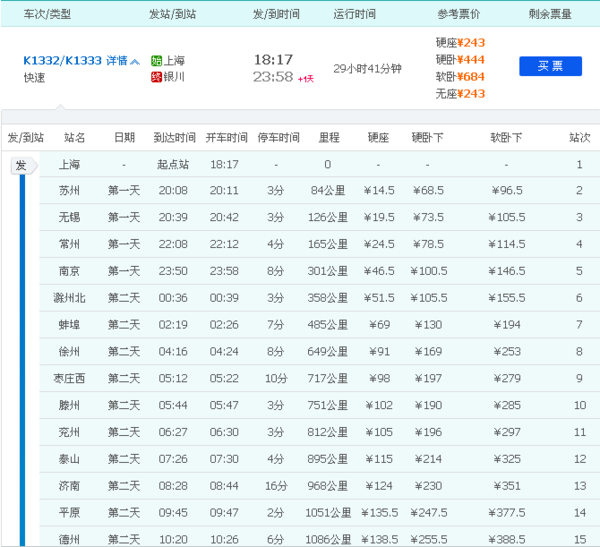
Task: Click arrival time 20:08 for 苏州
Action: (x=173, y=190)
